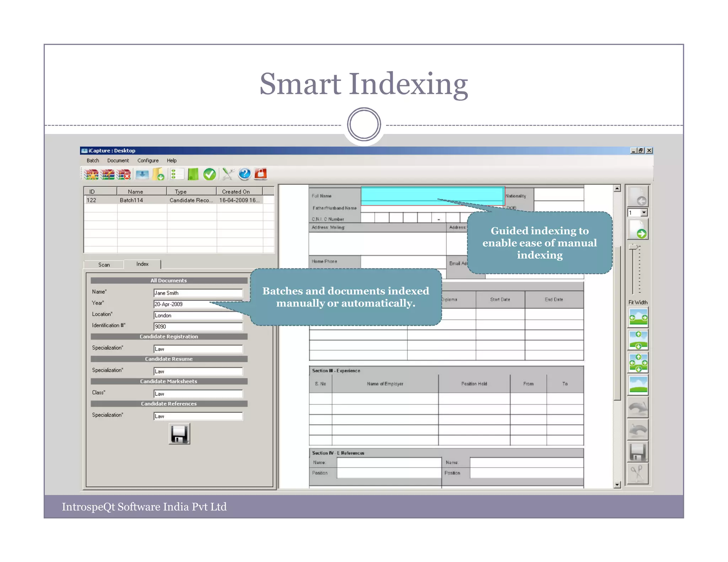This screenshot has height=562, width=728.
Task: Open the Batch menu
Action: (93, 161)
